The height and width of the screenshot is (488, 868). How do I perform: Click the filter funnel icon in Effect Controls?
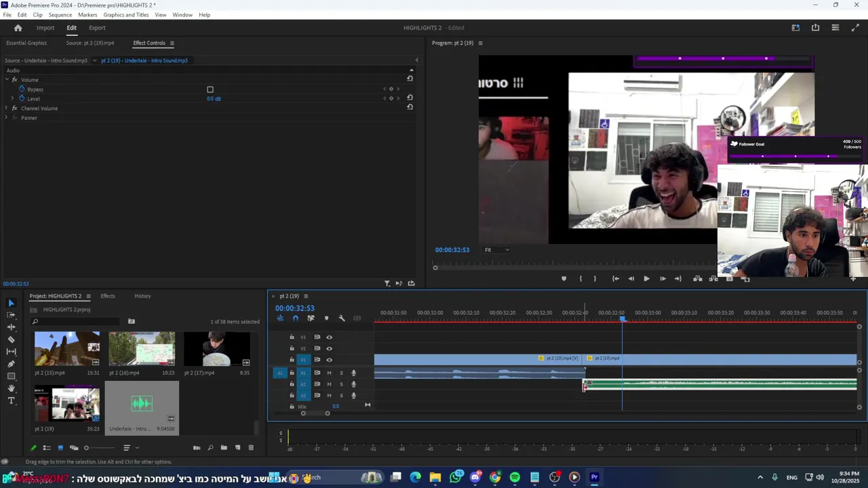pyautogui.click(x=387, y=283)
